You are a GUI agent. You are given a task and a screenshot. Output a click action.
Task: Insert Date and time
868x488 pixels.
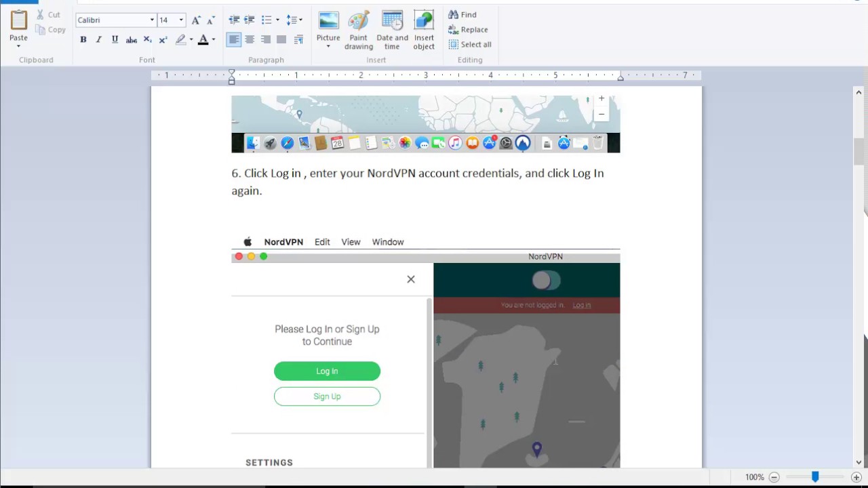pos(392,30)
